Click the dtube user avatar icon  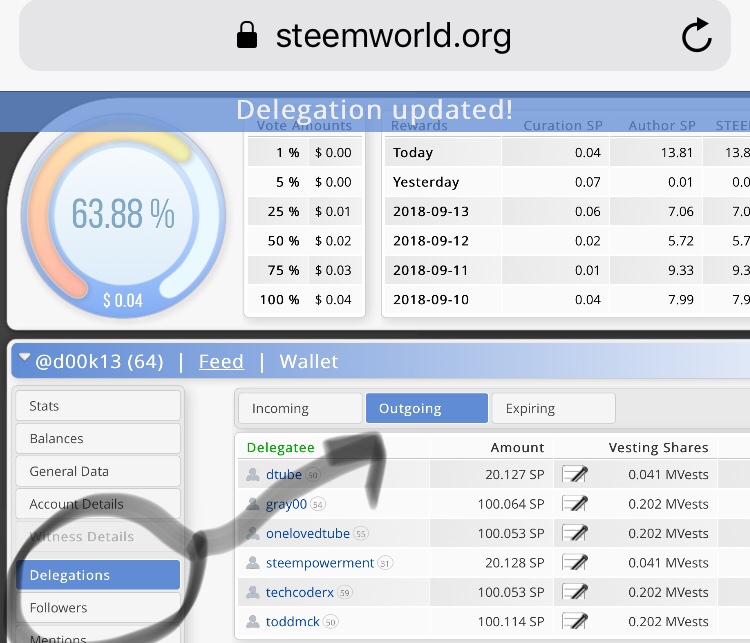[x=253, y=474]
